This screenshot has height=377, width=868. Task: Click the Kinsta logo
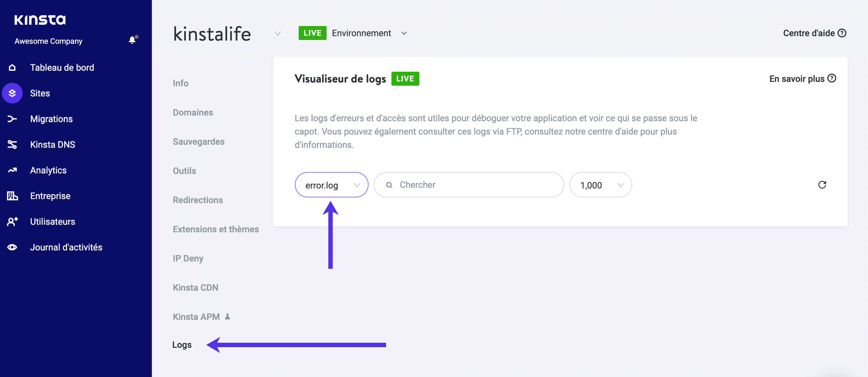tap(39, 20)
